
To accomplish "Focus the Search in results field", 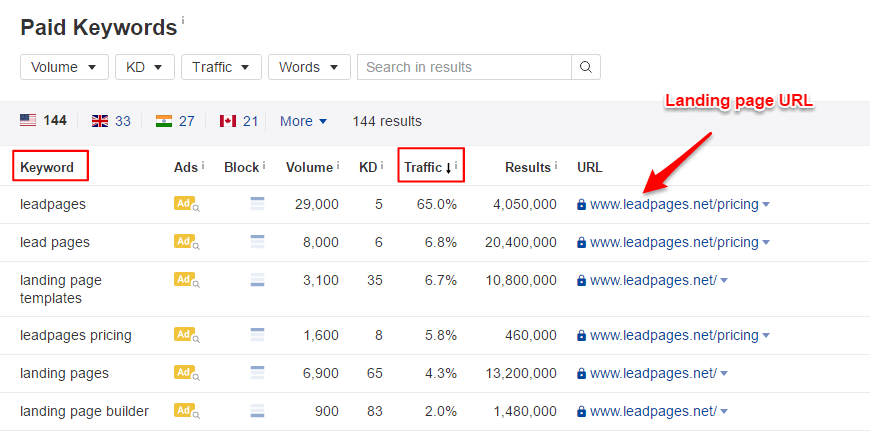I will coord(464,67).
